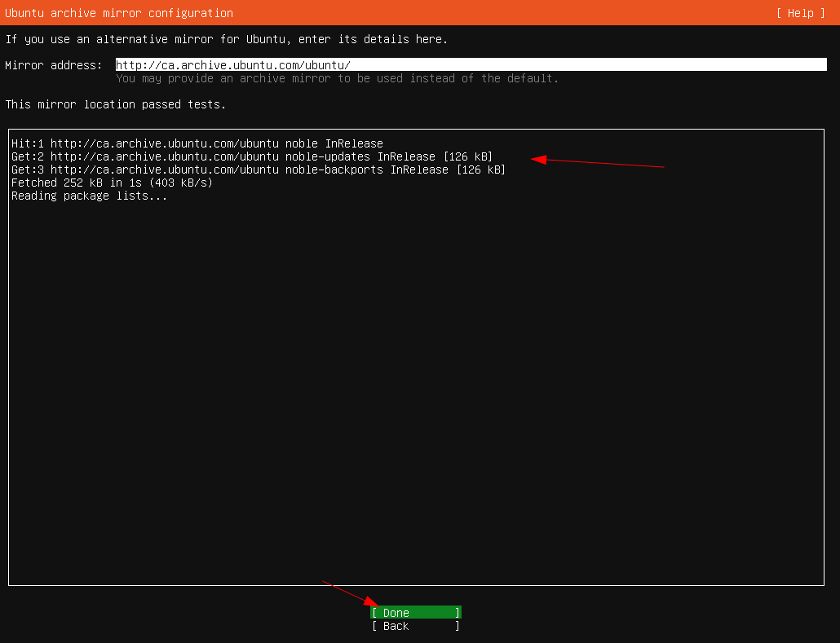Click the 'Mirror address:' label

pos(54,65)
